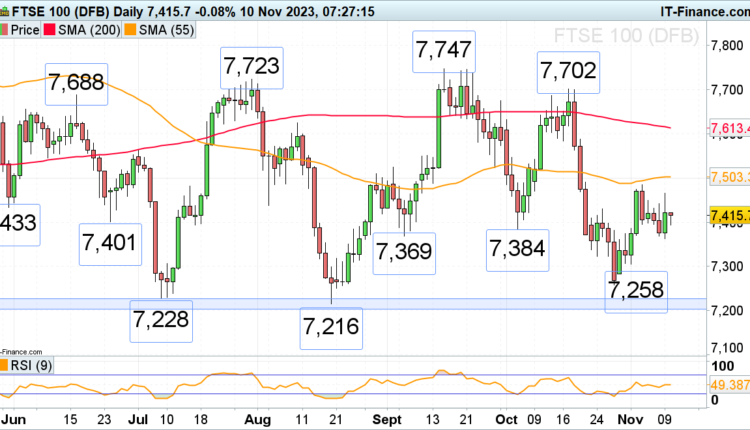Click the 49.387 RSI value tag

pyautogui.click(x=726, y=385)
